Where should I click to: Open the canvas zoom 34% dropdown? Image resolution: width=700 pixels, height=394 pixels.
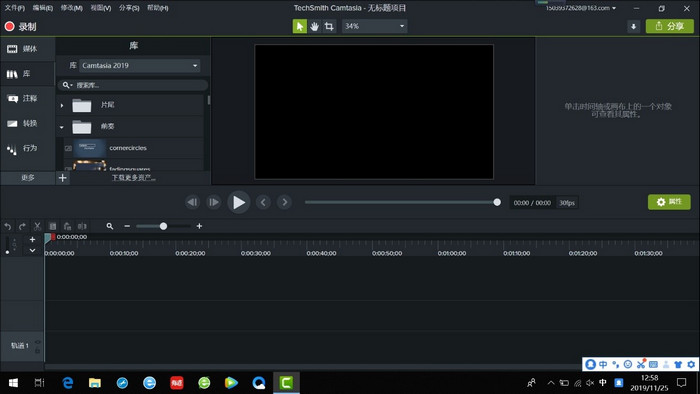pyautogui.click(x=375, y=26)
